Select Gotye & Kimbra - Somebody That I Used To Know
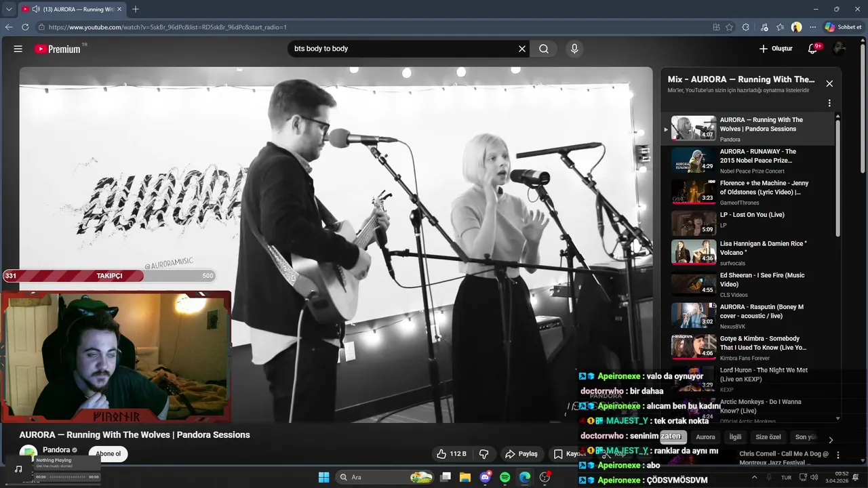The width and height of the screenshot is (868, 488). tap(749, 348)
